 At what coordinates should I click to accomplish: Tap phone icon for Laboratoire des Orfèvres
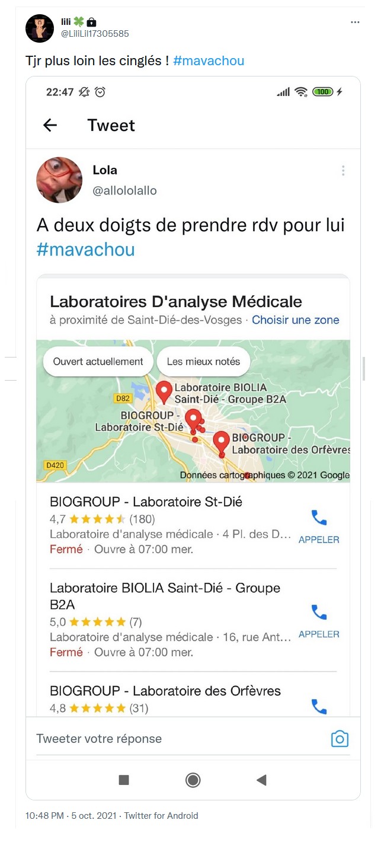coord(319,706)
